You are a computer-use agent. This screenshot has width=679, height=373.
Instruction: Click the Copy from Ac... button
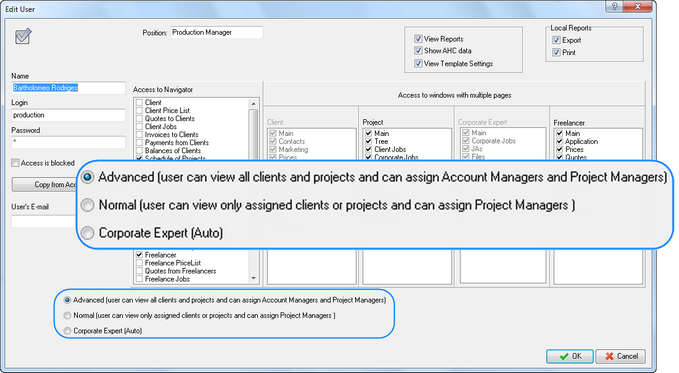click(x=45, y=185)
